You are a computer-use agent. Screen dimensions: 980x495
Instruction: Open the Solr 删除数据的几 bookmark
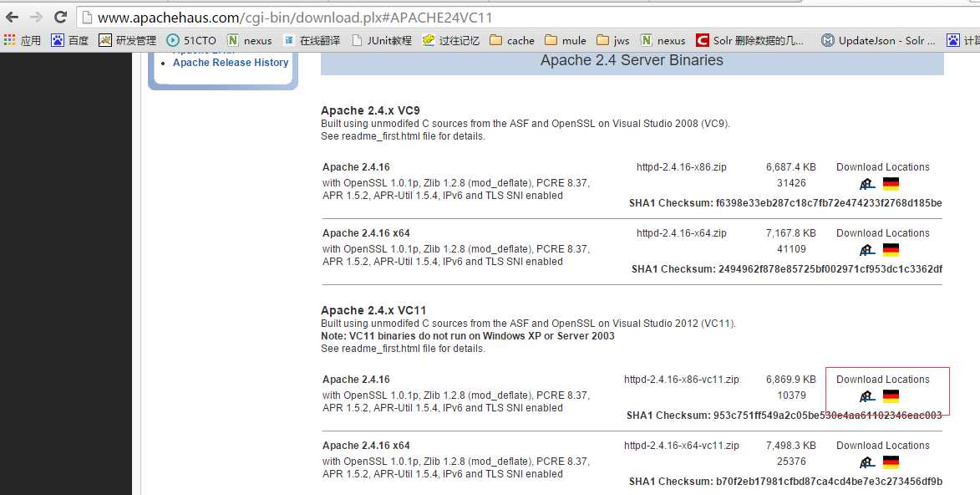(750, 41)
